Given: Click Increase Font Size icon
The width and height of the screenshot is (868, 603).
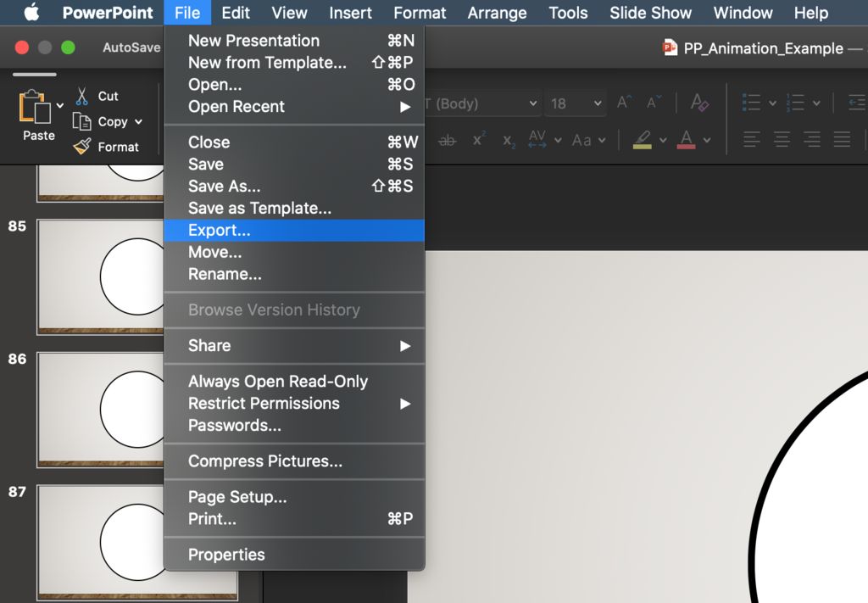Looking at the screenshot, I should 625,103.
